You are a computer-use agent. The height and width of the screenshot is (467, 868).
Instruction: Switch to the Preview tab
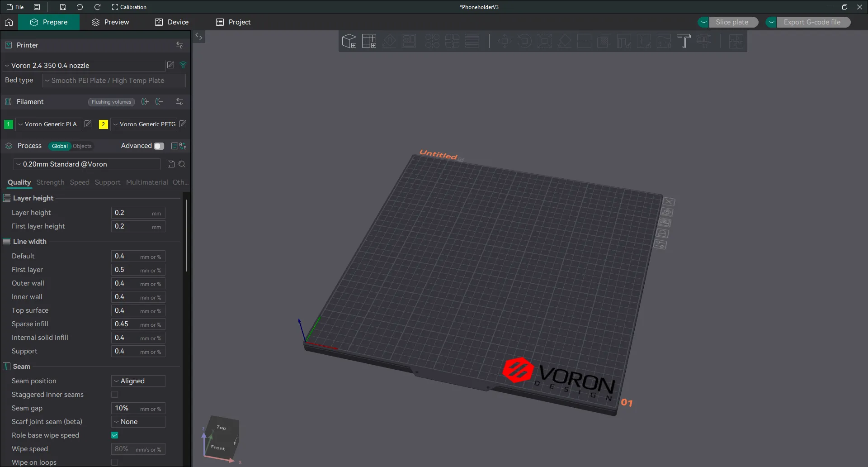[110, 22]
